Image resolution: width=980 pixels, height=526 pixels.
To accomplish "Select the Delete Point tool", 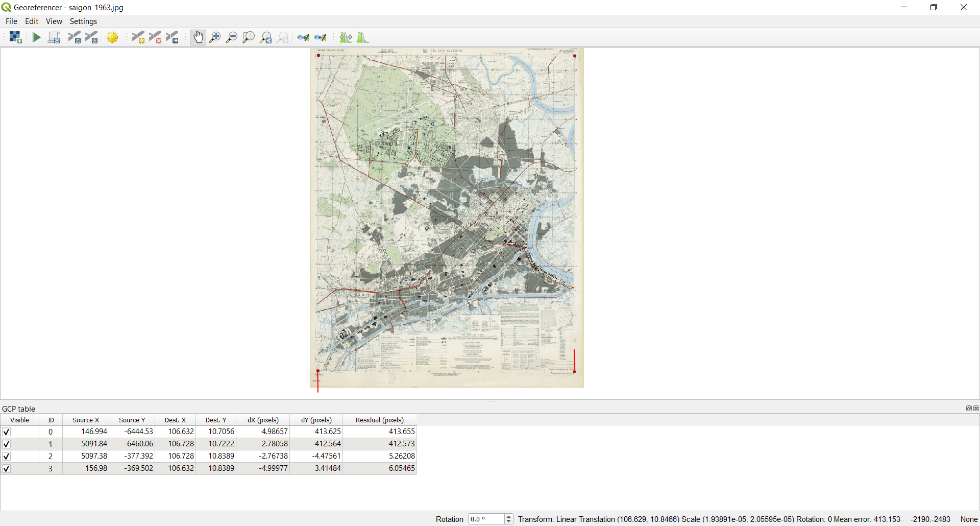I will [x=155, y=37].
